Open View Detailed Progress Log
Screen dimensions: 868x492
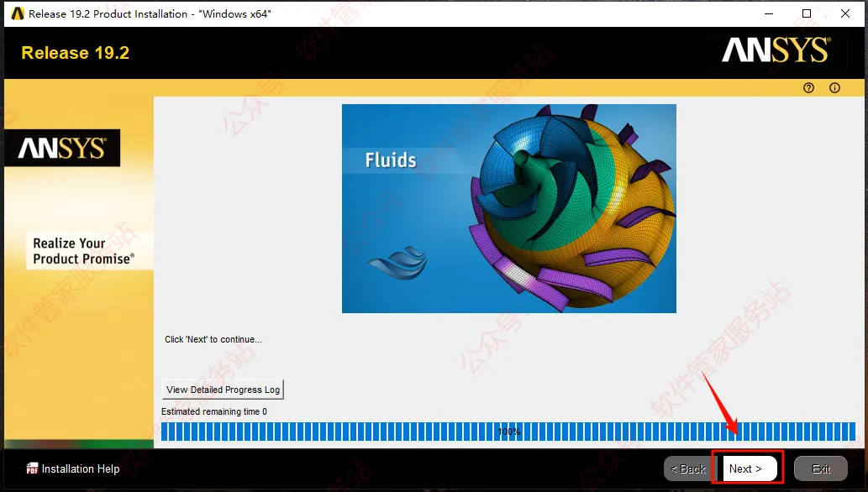click(223, 390)
